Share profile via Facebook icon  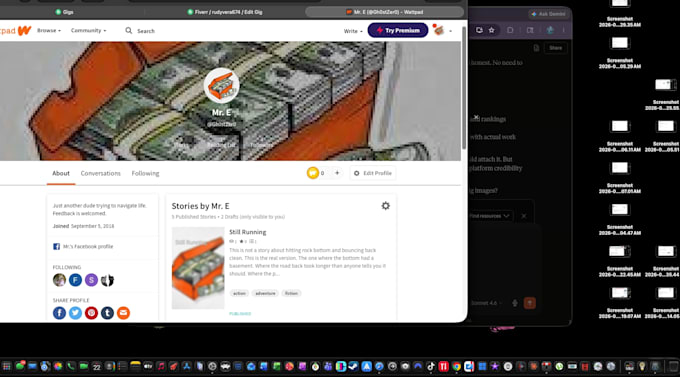click(x=59, y=313)
